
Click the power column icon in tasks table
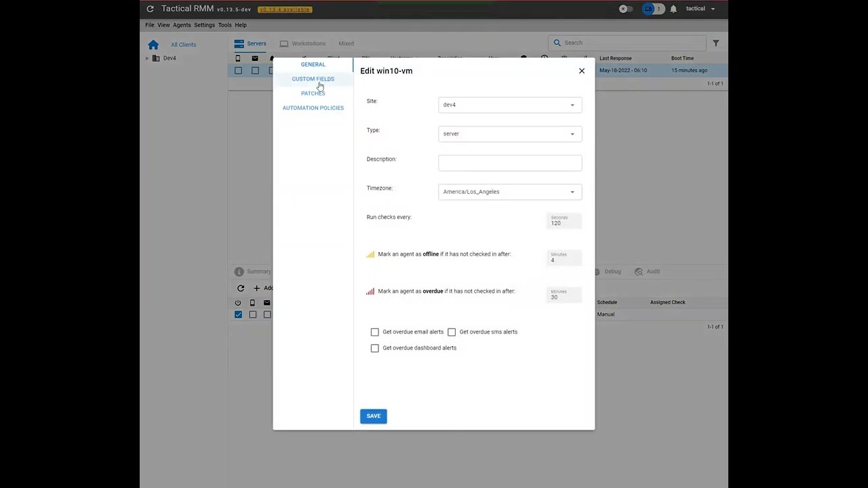click(x=238, y=303)
